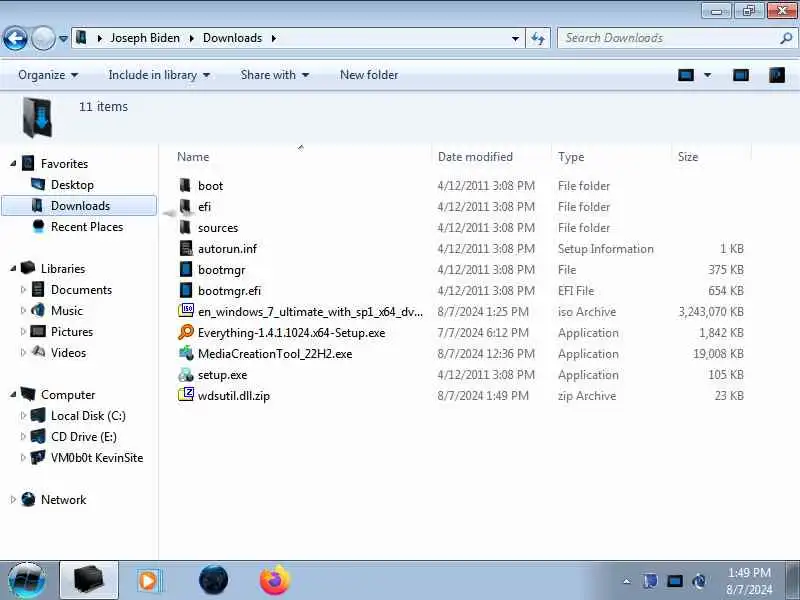This screenshot has width=800, height=600.
Task: Open the view options dropdown arrow
Action: point(708,76)
